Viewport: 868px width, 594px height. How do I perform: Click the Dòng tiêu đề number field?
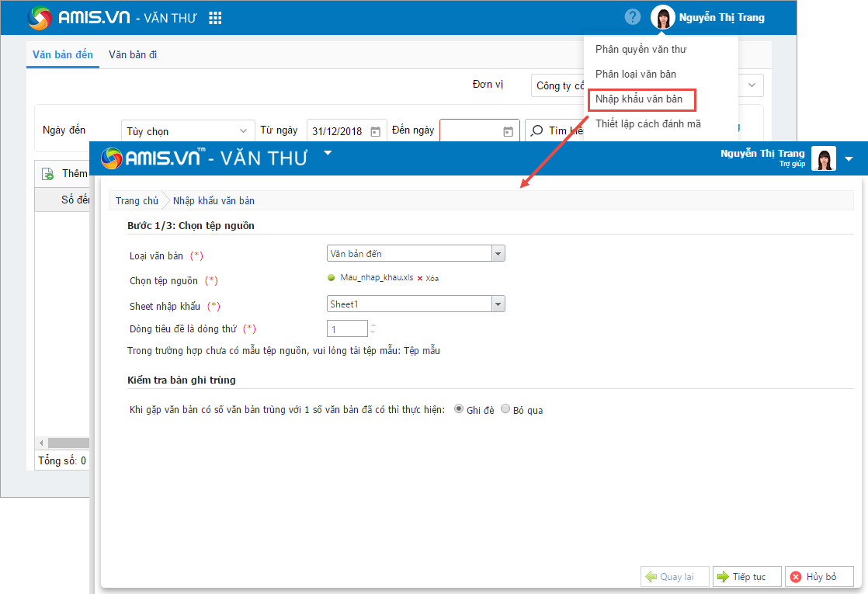(347, 329)
